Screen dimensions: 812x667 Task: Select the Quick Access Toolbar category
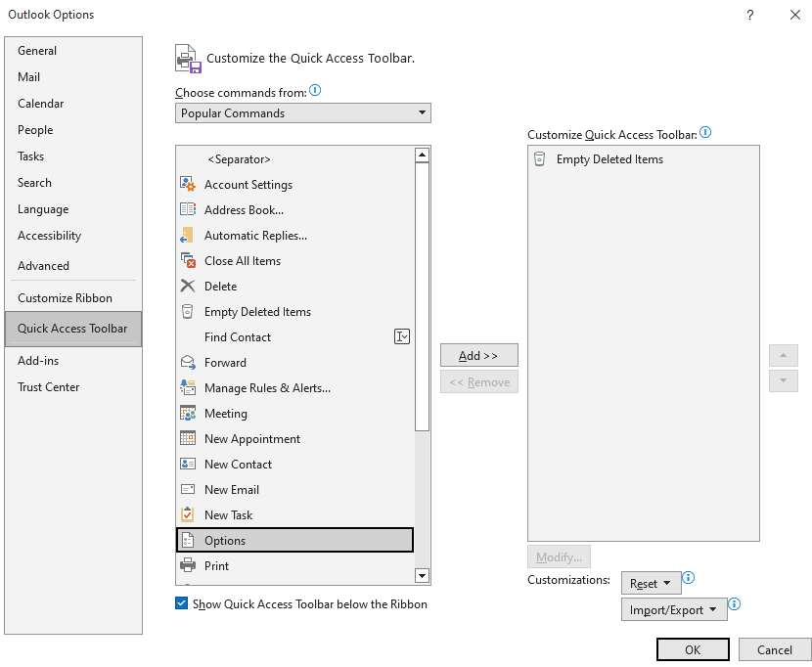[x=73, y=329]
